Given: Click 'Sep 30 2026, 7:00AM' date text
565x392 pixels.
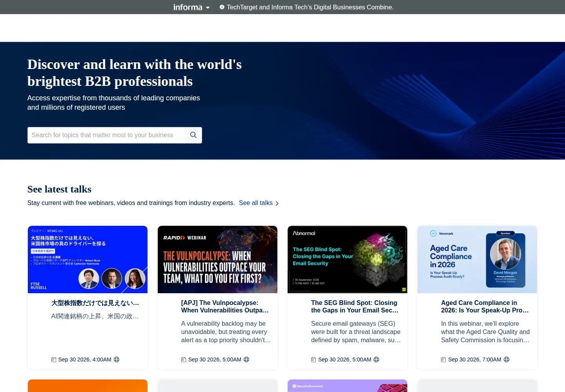Looking at the screenshot, I should tap(475, 359).
